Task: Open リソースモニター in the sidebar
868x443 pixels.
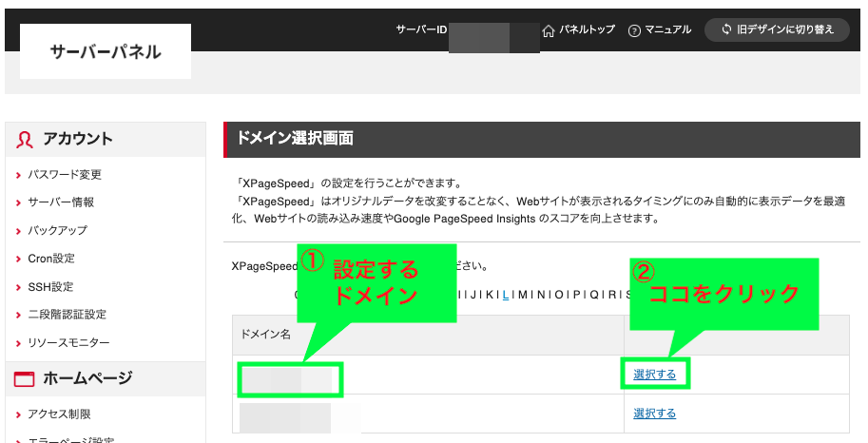Action: click(68, 343)
